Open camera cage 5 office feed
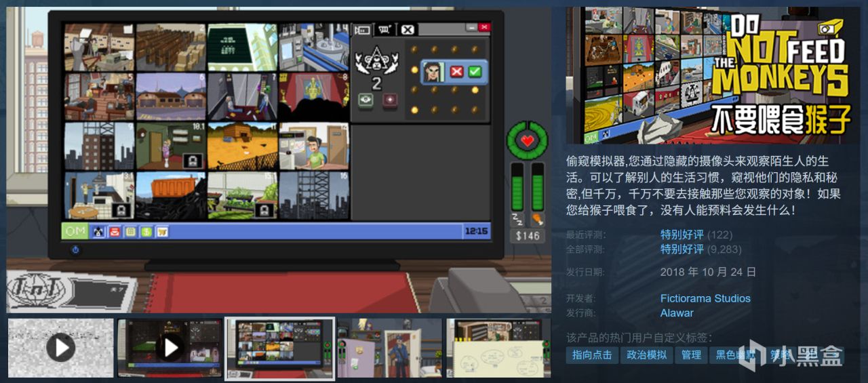The width and height of the screenshot is (868, 383). click(99, 97)
